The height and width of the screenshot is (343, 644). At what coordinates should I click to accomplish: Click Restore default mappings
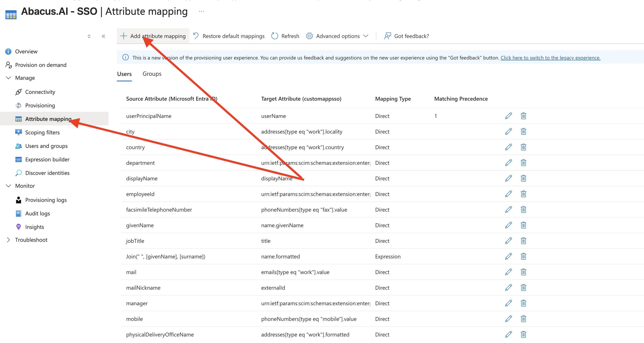click(229, 36)
